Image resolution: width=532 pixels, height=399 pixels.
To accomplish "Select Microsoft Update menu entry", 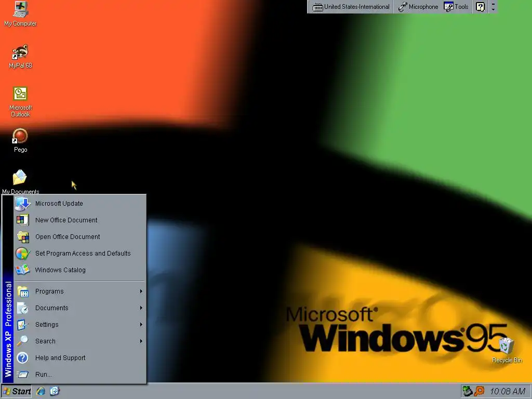I will 79,203.
